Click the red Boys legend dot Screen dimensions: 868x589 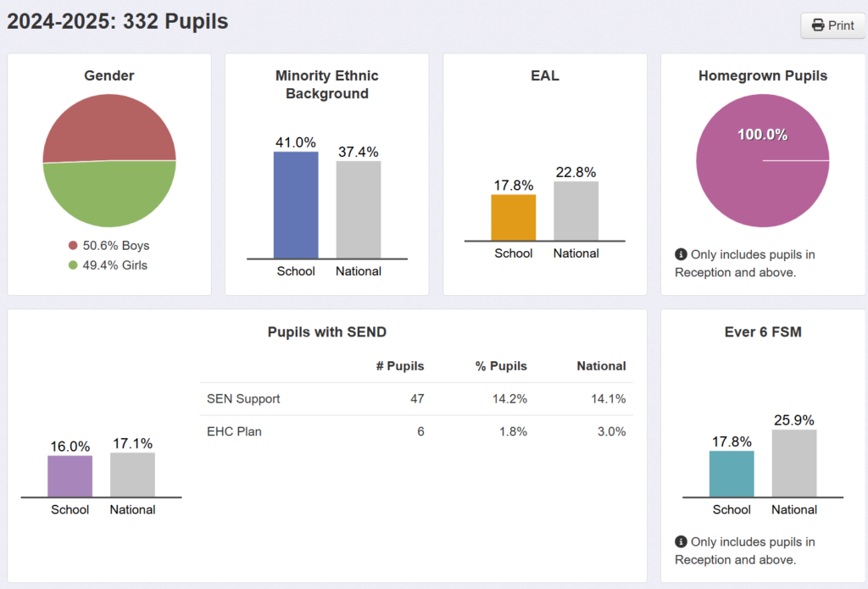tap(73, 245)
